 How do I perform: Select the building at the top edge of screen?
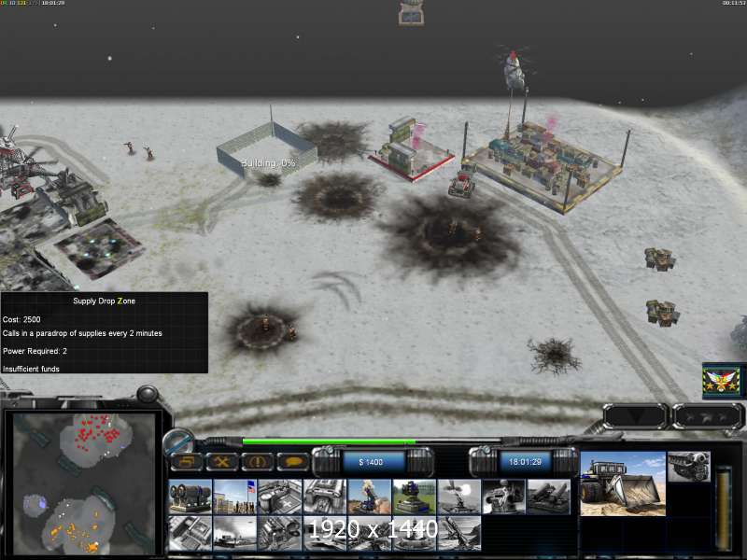tap(411, 13)
